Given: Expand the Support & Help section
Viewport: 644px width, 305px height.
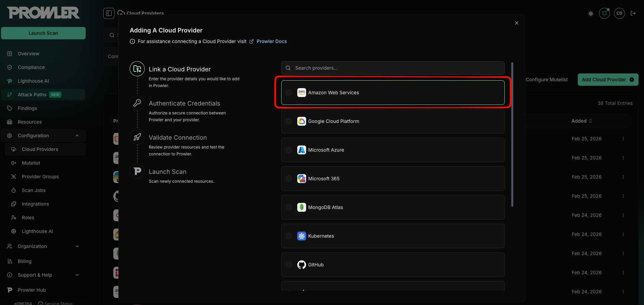Looking at the screenshot, I should pos(77,275).
